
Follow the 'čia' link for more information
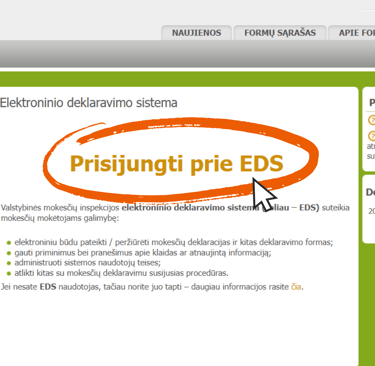pos(296,287)
